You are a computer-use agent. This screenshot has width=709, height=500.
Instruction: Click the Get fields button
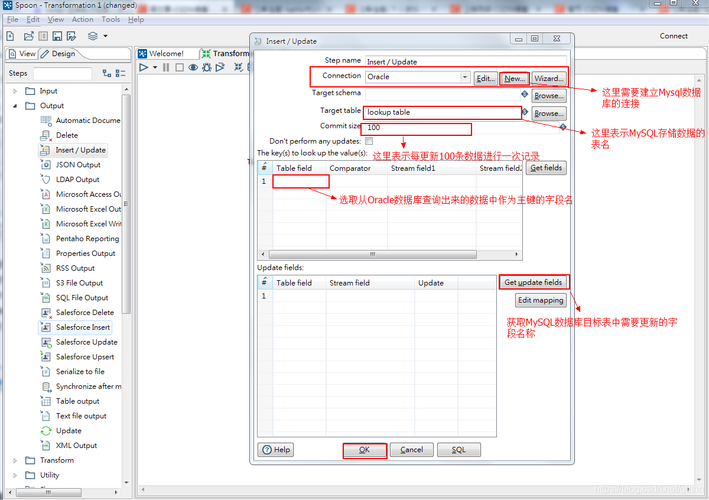tap(546, 168)
